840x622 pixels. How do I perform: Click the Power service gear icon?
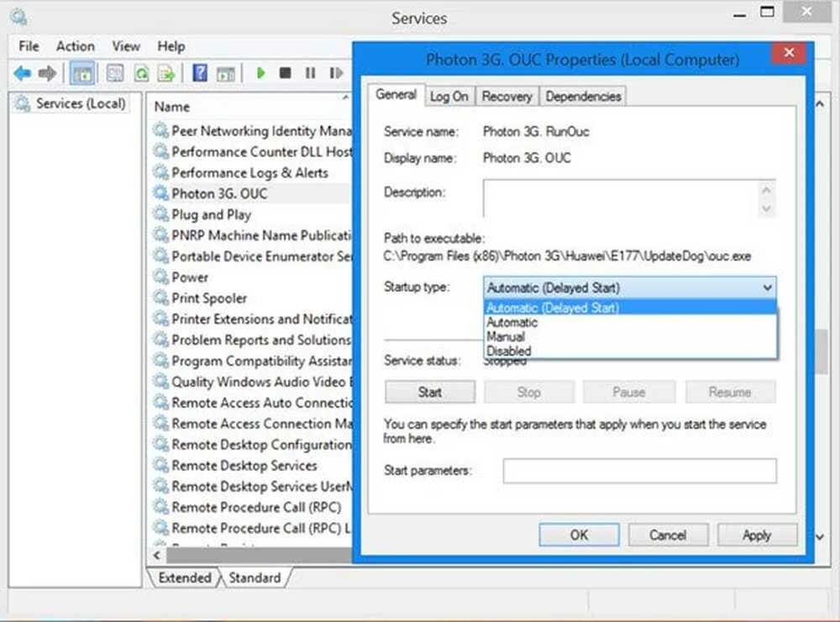160,277
